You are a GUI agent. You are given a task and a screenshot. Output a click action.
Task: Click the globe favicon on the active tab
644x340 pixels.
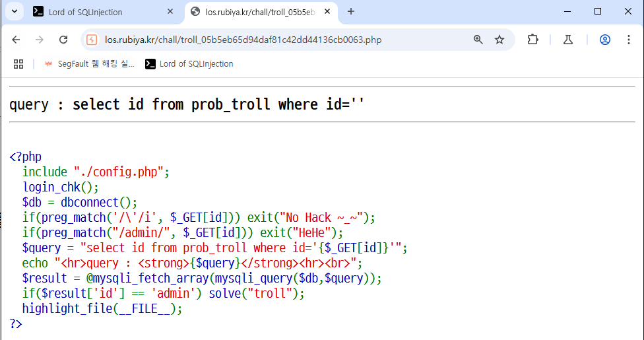(195, 11)
